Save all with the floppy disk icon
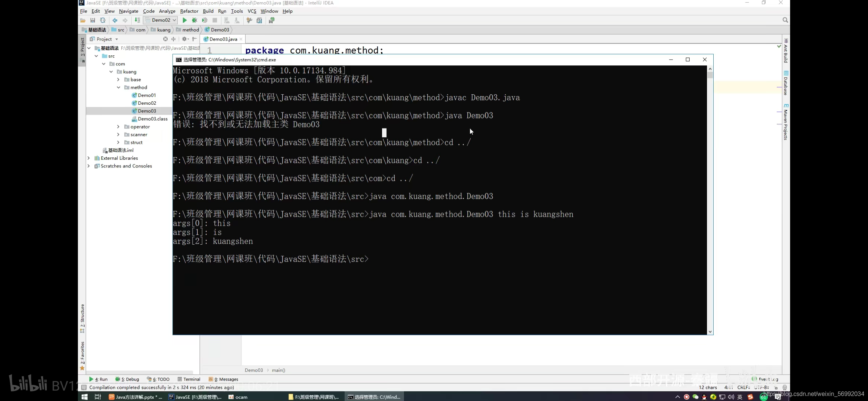868x401 pixels. click(93, 20)
